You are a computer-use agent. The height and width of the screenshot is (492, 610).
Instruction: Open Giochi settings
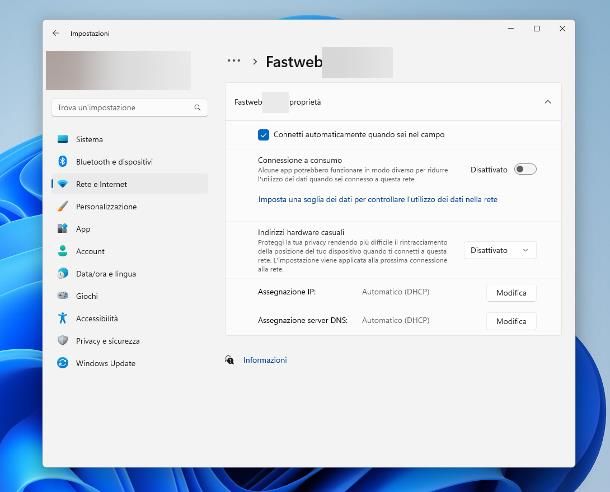pyautogui.click(x=130, y=296)
